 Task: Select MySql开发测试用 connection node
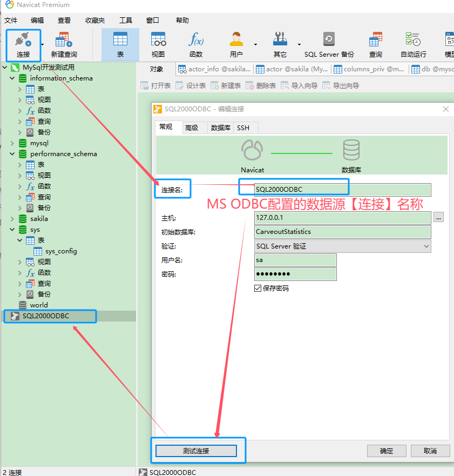(48, 67)
